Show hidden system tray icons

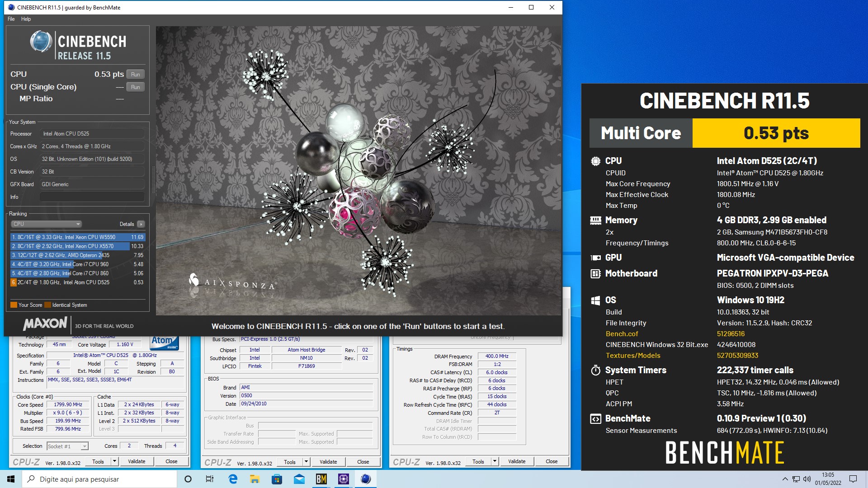coord(785,479)
